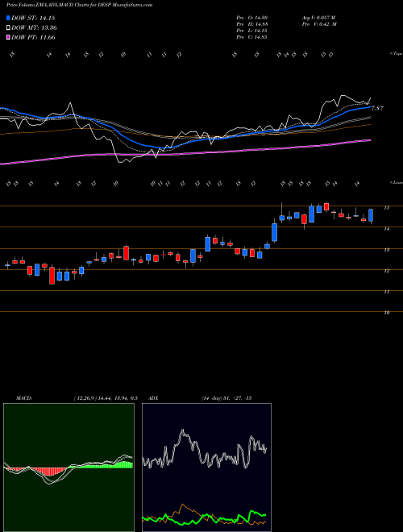This screenshot has width=403, height=532.
Task: Click the ADX panel heading
Action: coord(153,398)
